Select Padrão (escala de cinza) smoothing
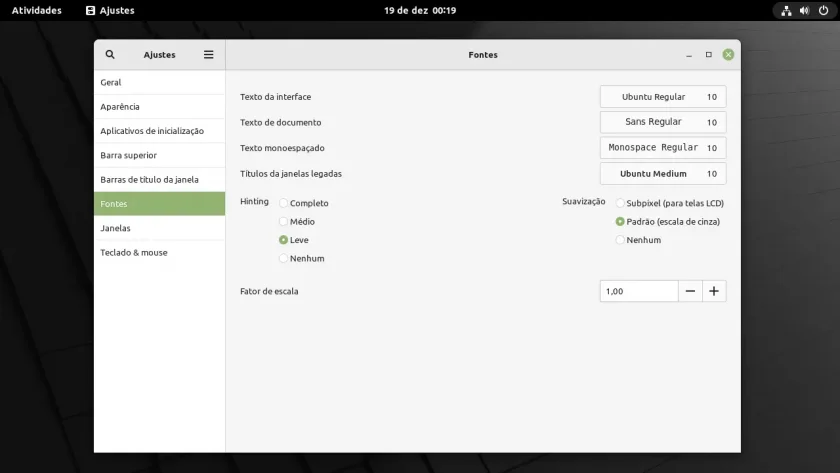The width and height of the screenshot is (840, 473). click(x=668, y=221)
